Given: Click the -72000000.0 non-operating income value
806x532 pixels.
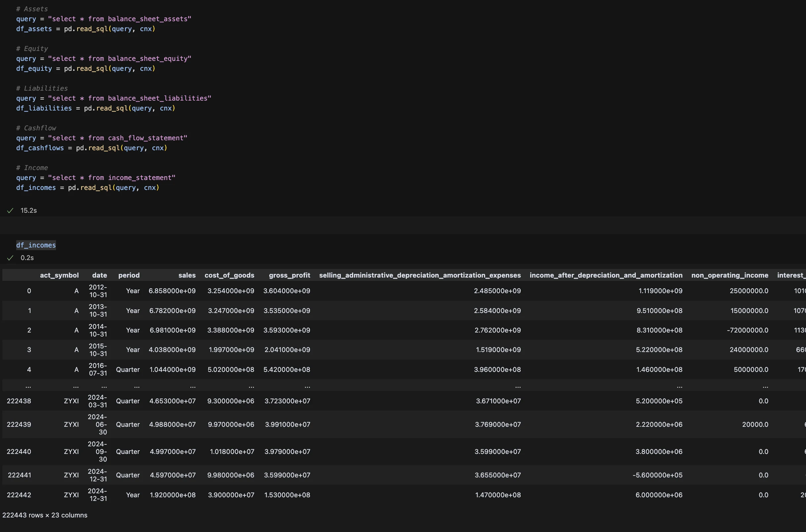Looking at the screenshot, I should point(747,330).
